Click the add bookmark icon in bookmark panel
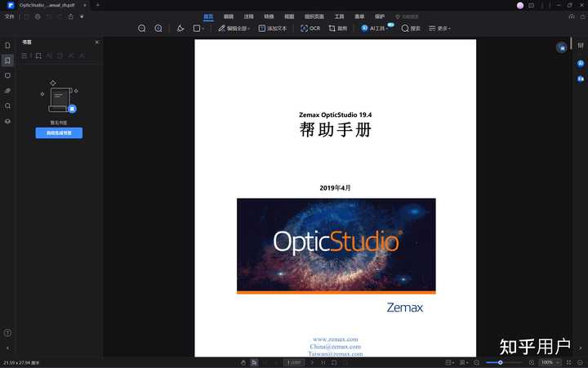Screen dimensions: 588x368 (38, 56)
